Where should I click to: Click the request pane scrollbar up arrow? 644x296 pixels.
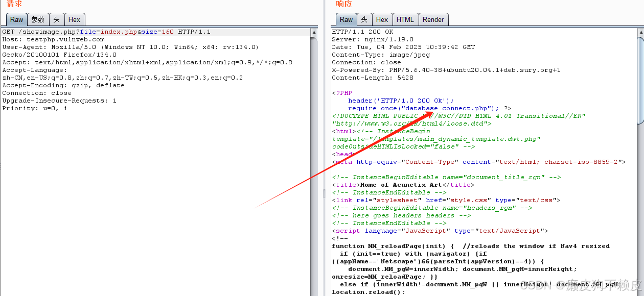(314, 32)
